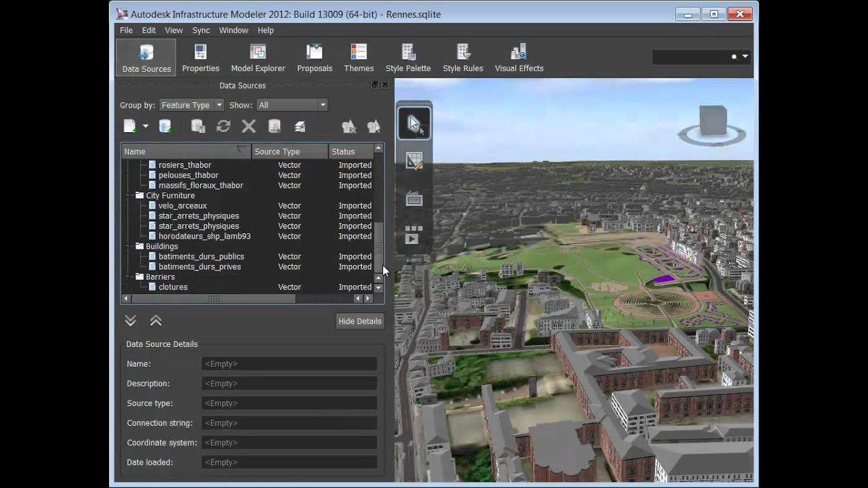Open Visual Effects settings
Screen dimensions: 868x488
pyautogui.click(x=519, y=58)
